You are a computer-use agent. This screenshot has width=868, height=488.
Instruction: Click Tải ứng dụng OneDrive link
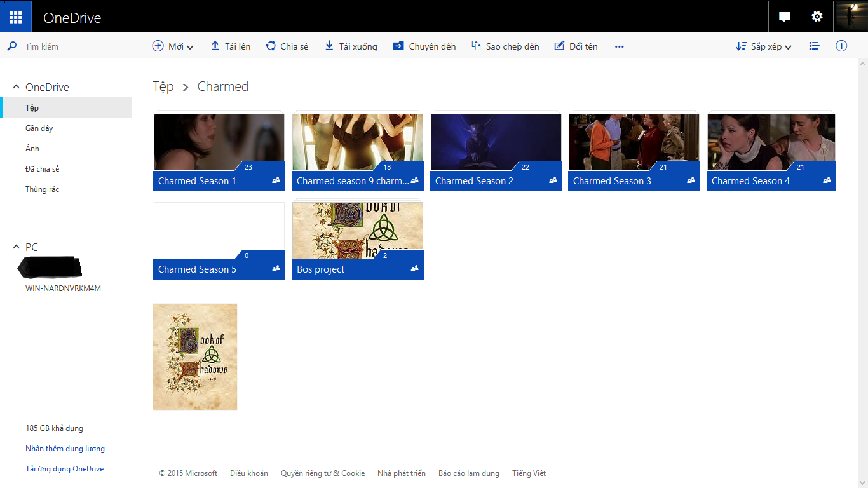click(64, 469)
